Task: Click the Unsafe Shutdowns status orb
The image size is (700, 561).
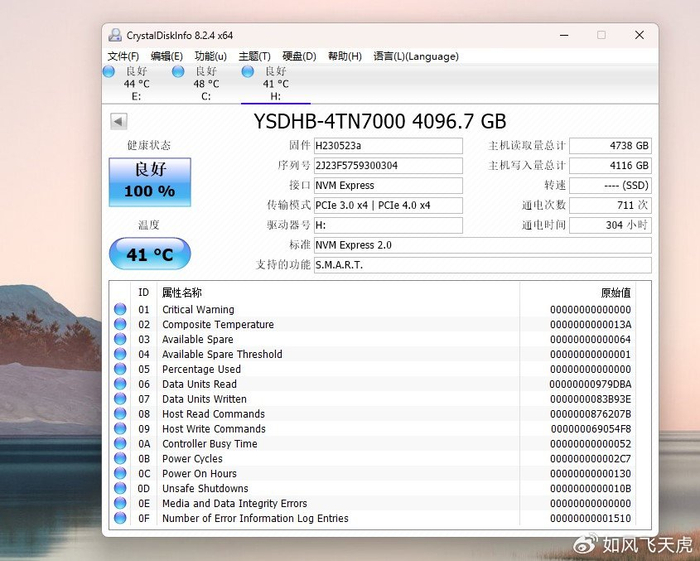Action: [121, 489]
